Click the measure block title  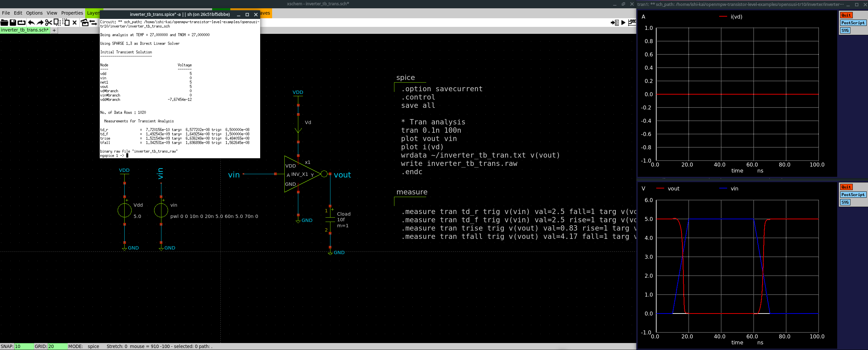point(412,192)
